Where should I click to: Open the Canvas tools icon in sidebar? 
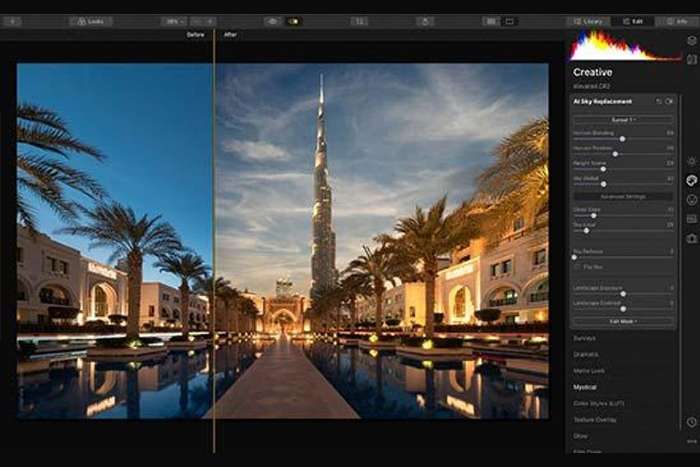coord(691,238)
